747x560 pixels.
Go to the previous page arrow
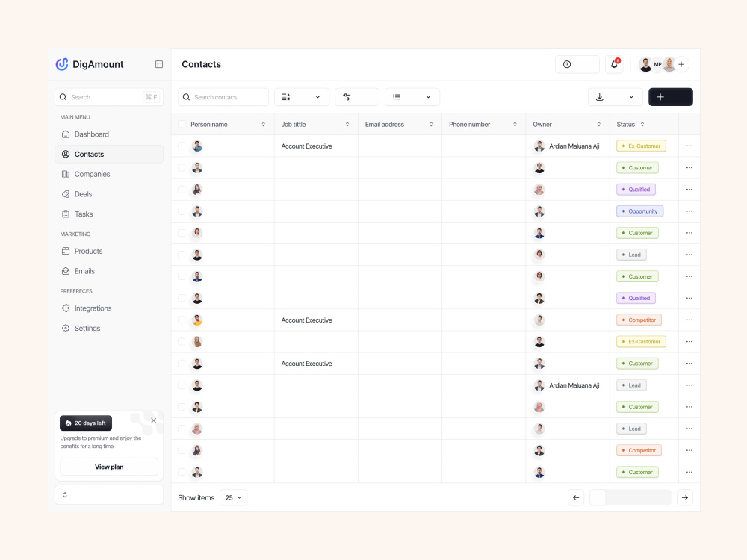pyautogui.click(x=576, y=497)
